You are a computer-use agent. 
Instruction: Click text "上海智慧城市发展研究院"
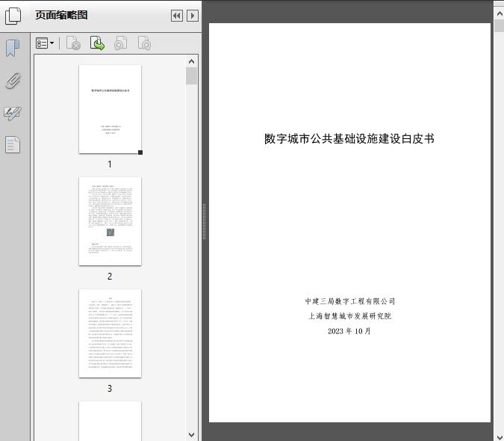[349, 316]
